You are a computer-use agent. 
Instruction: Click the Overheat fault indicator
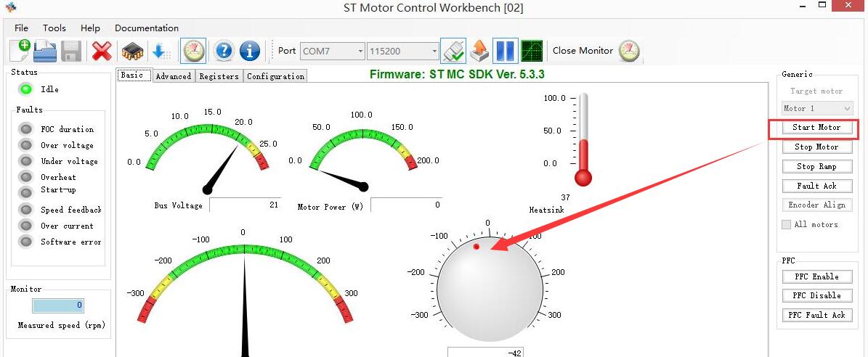click(26, 177)
